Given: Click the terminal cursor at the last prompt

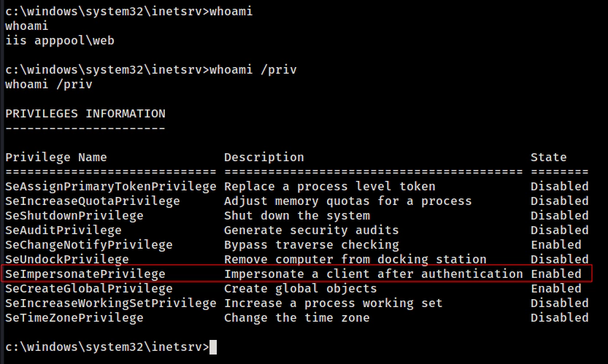Looking at the screenshot, I should [x=213, y=346].
